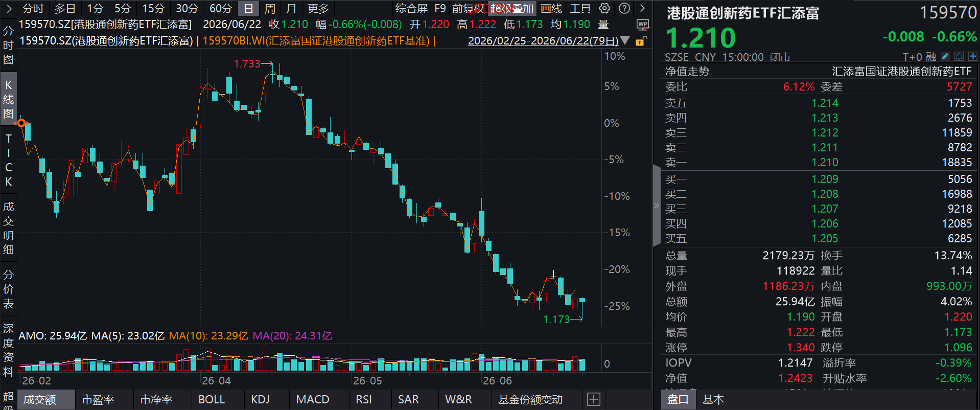This screenshot has height=410, width=980.
Task: Select K线图 in left sidebar
Action: coord(8,99)
